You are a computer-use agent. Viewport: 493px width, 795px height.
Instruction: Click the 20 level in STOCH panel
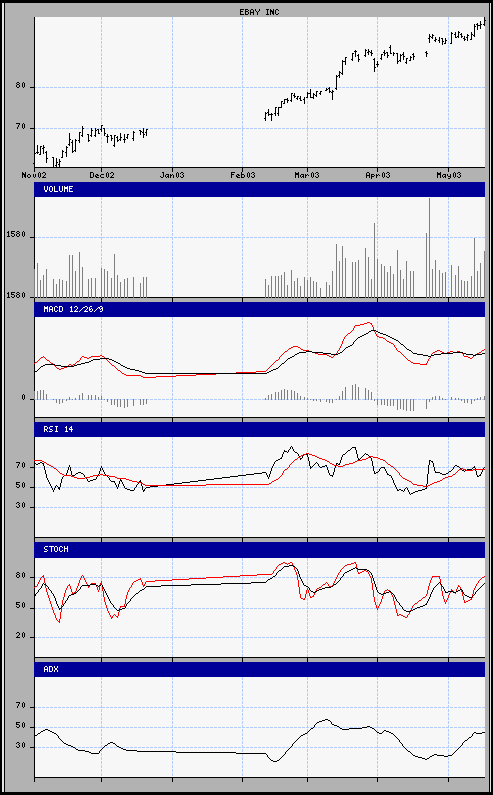tap(20, 636)
